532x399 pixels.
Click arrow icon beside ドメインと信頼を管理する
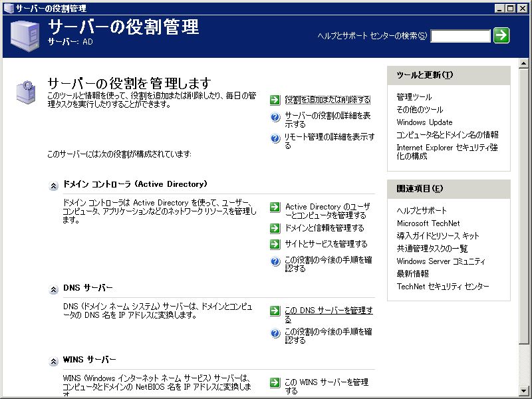click(x=275, y=228)
